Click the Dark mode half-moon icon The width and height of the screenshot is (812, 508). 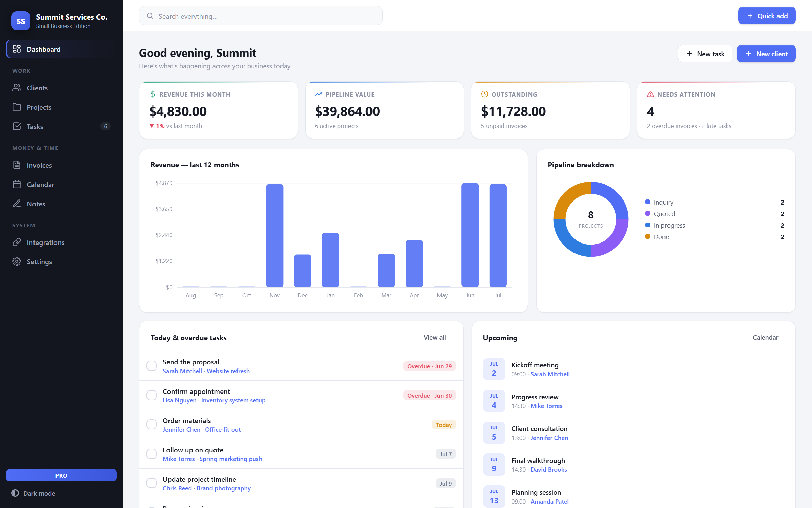[x=15, y=493]
